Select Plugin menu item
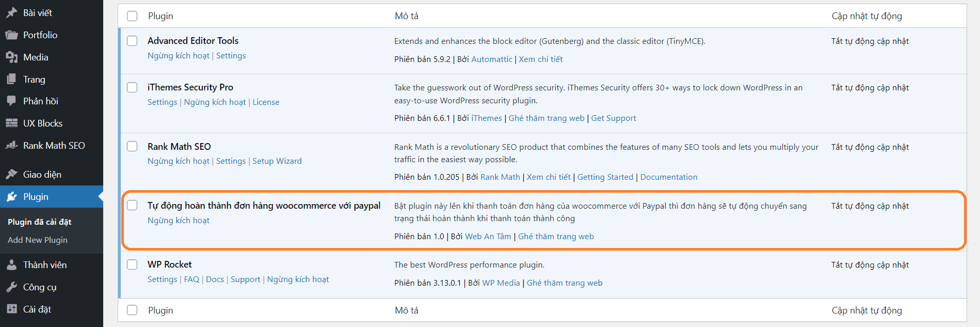The image size is (980, 327). [36, 197]
